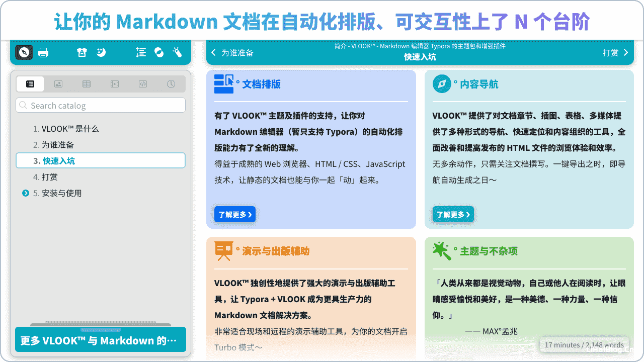Viewport: 644px width, 362px height.
Task: Click the 17 minutes / 2,148 words indicator
Action: [584, 345]
